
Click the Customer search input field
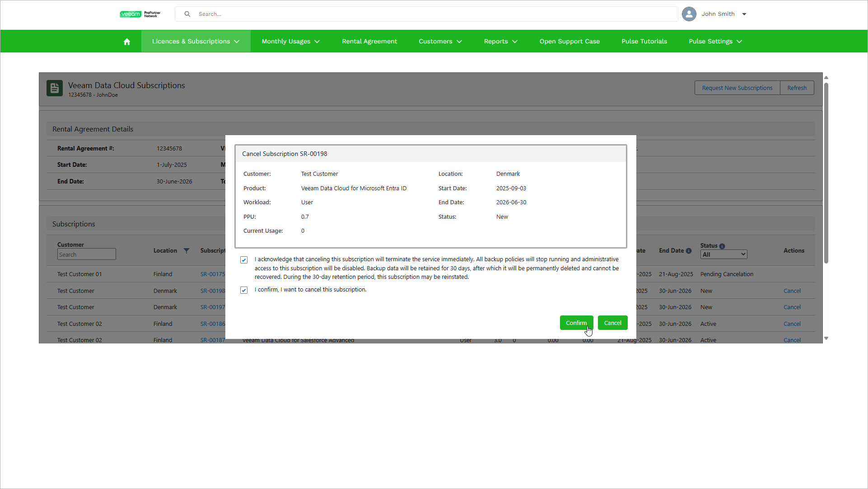tap(87, 255)
